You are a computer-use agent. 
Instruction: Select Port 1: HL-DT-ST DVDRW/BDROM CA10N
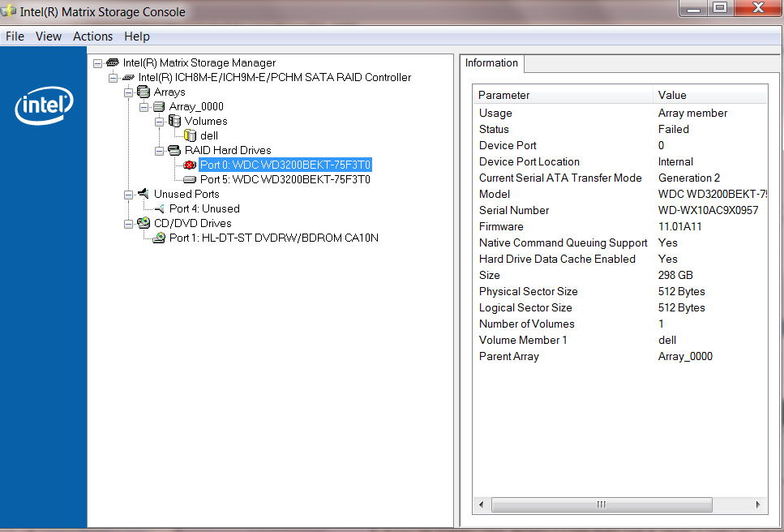pos(273,238)
